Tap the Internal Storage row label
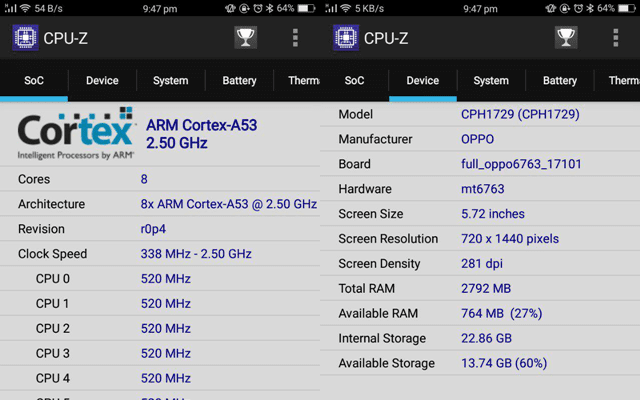 click(382, 338)
